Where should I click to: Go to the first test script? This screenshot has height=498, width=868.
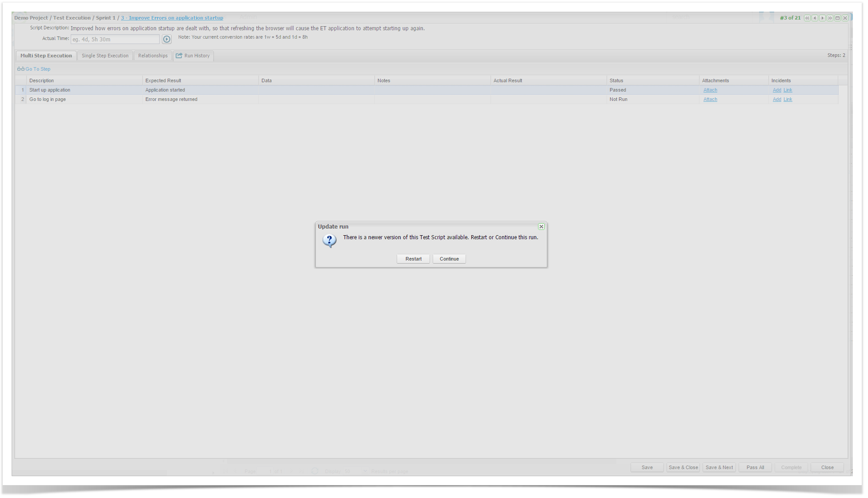[x=807, y=18]
